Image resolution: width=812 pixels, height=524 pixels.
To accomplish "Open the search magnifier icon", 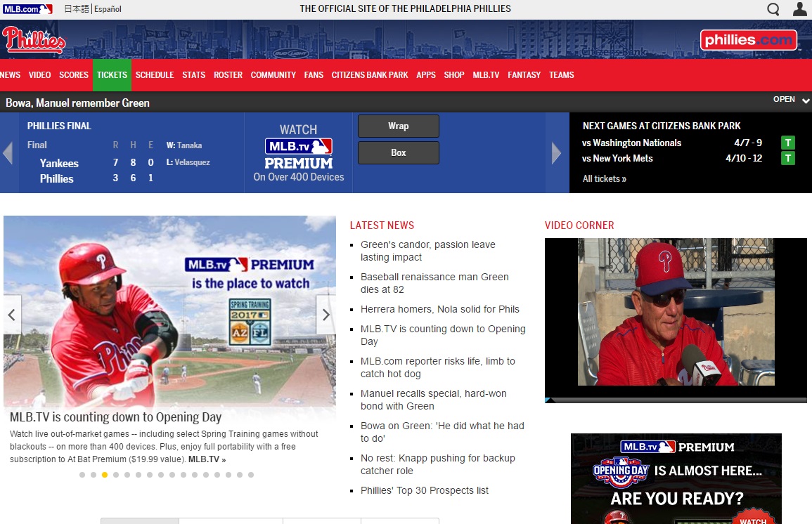I will [x=773, y=9].
